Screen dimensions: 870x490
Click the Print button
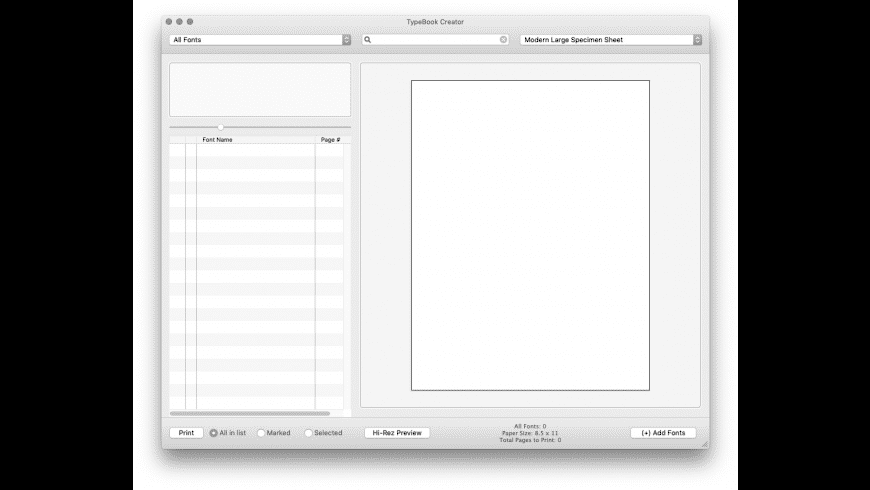186,433
